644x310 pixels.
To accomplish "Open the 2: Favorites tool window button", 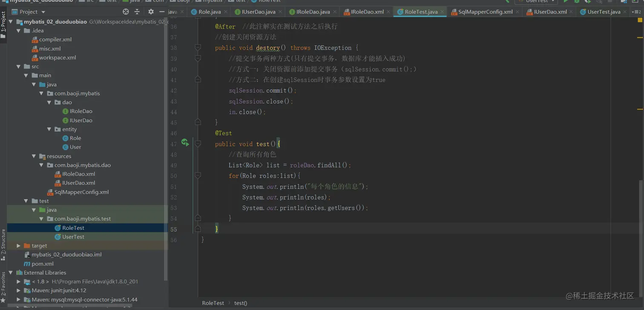I will [3, 288].
